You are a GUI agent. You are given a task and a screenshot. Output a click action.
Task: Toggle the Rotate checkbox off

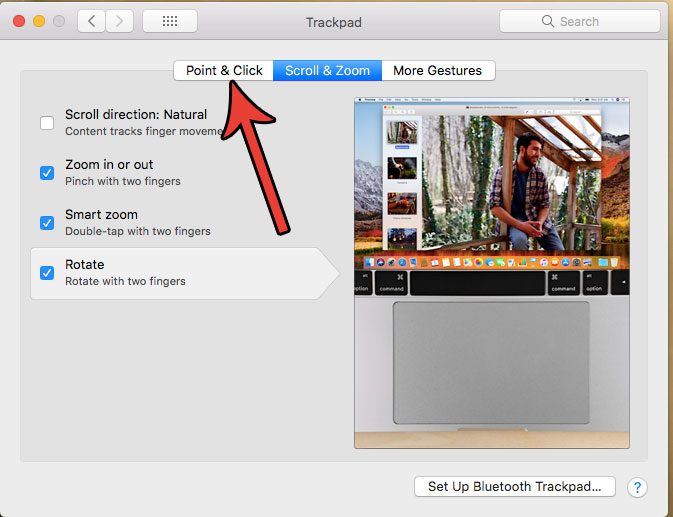(x=47, y=273)
